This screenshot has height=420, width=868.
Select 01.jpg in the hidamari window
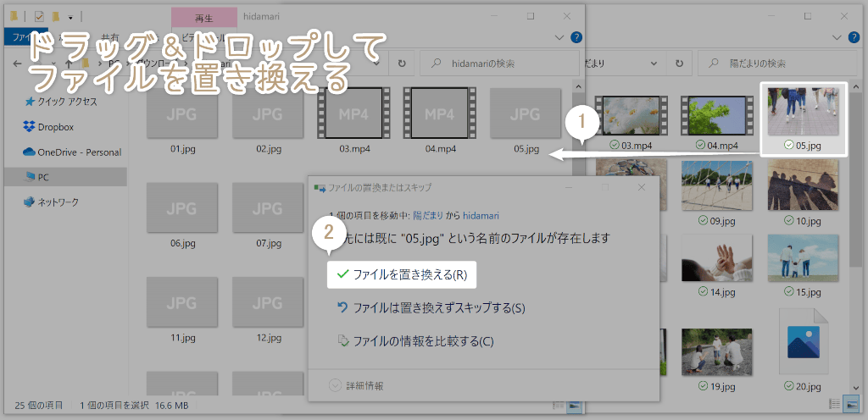pyautogui.click(x=182, y=120)
